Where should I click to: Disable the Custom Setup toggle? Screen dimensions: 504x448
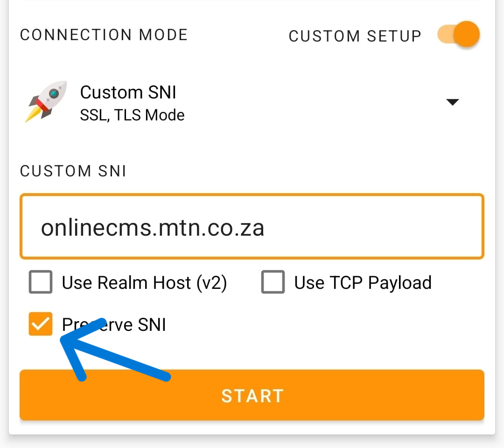458,34
